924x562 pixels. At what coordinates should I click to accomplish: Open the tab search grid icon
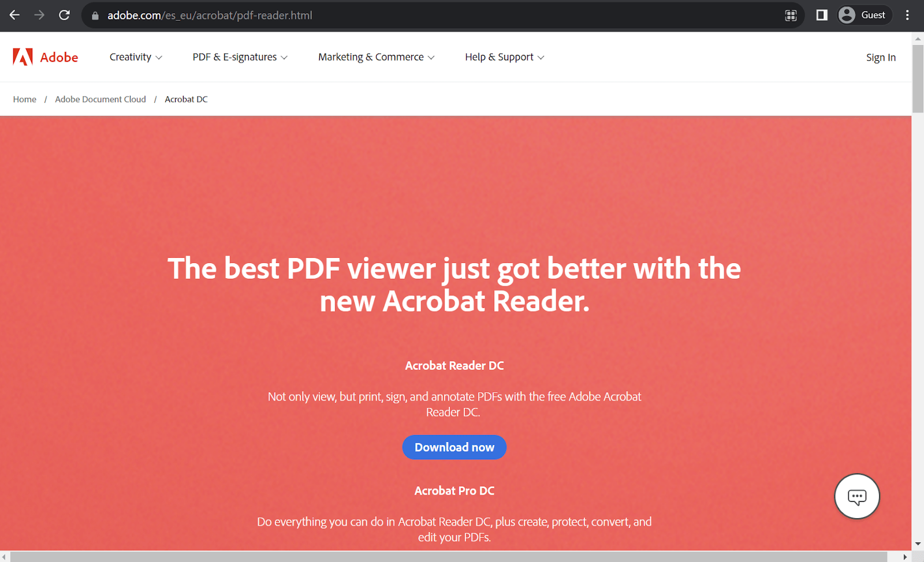point(791,16)
